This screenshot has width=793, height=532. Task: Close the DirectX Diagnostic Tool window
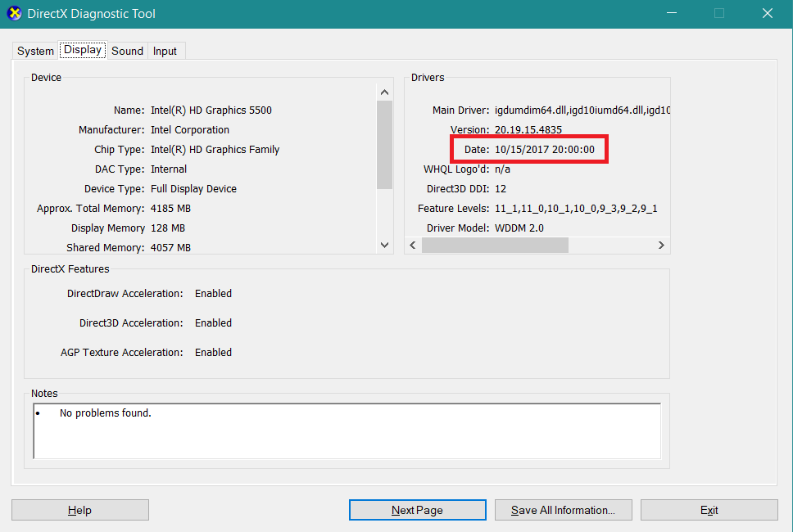(768, 13)
